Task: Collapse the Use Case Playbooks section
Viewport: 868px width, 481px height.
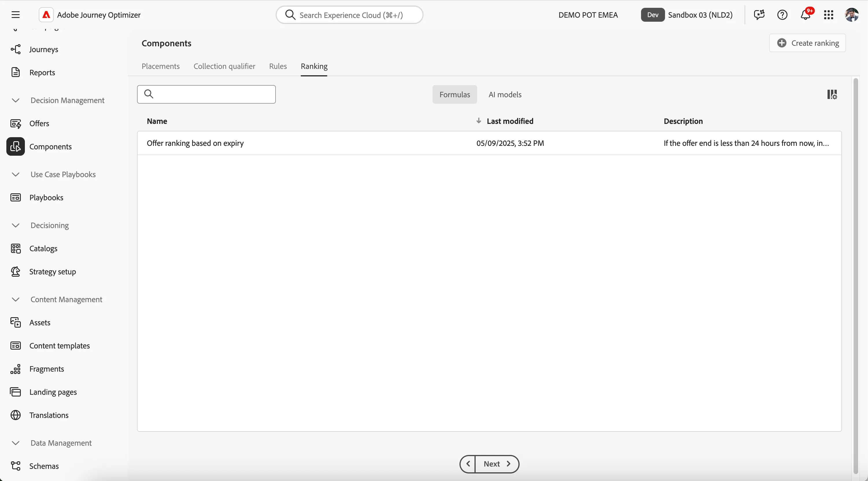Action: pyautogui.click(x=16, y=175)
